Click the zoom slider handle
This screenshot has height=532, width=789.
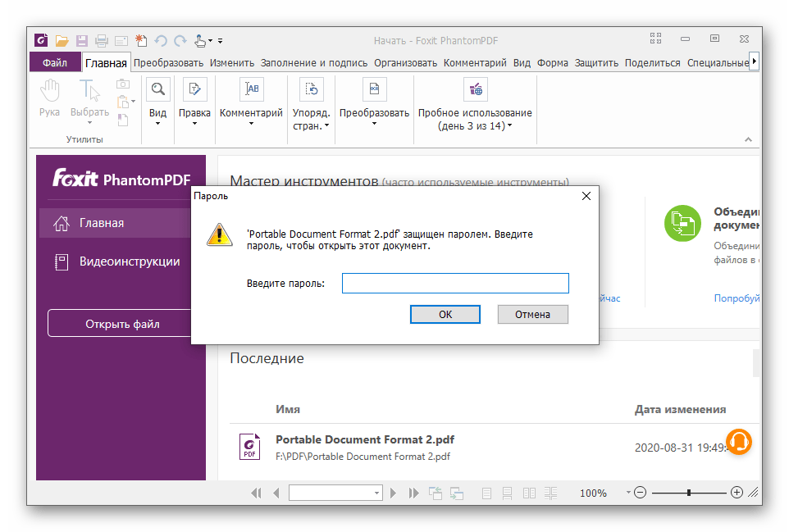(x=689, y=493)
